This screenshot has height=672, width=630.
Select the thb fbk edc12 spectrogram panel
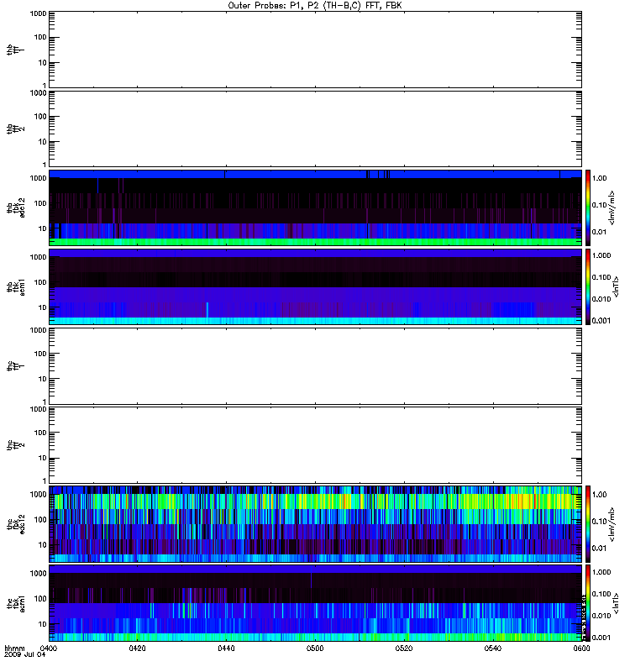point(315,207)
